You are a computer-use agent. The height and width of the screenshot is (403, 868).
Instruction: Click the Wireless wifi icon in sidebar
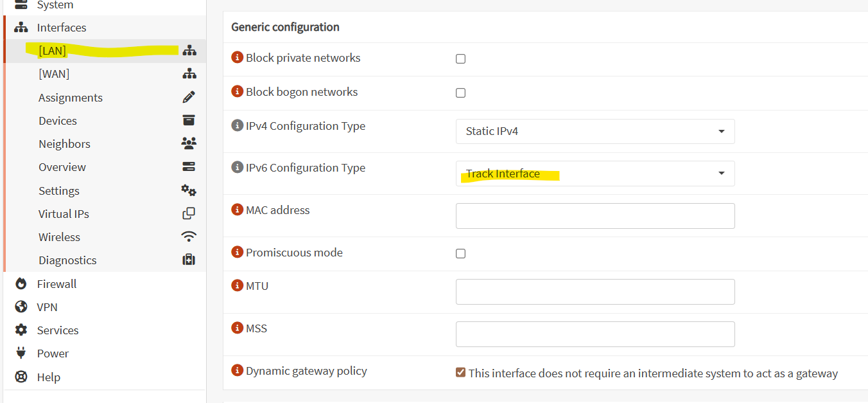click(189, 237)
